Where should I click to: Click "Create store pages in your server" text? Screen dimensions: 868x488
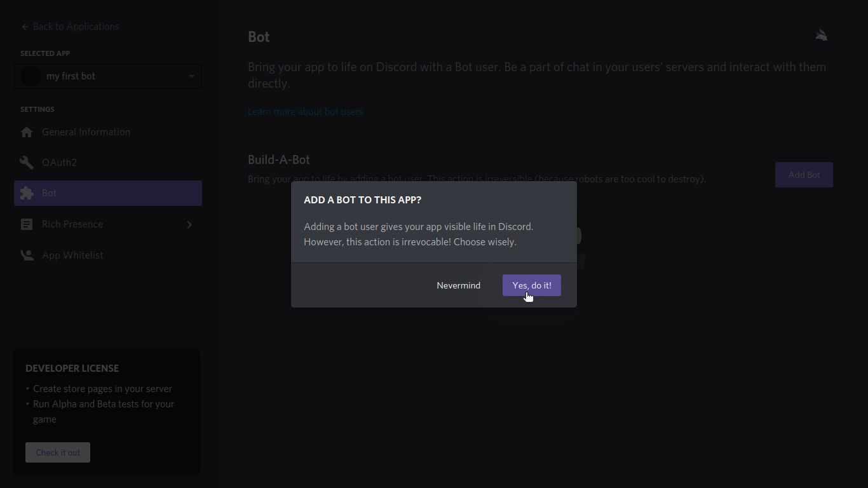click(102, 389)
